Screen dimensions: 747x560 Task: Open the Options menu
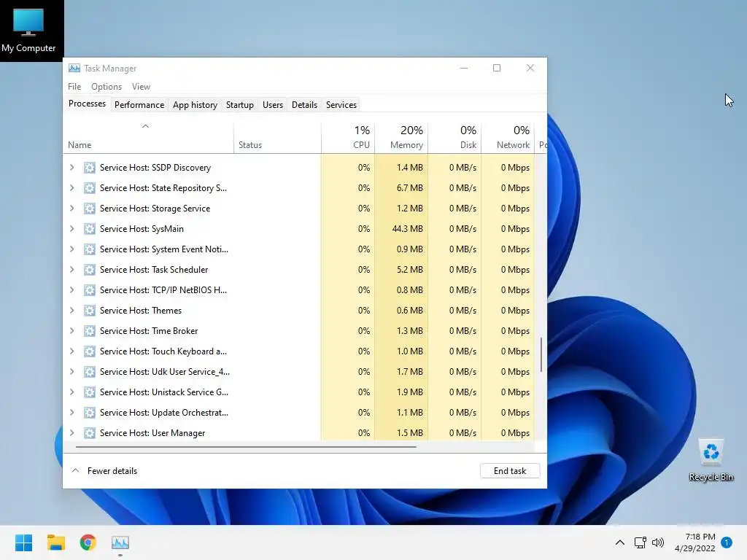107,87
